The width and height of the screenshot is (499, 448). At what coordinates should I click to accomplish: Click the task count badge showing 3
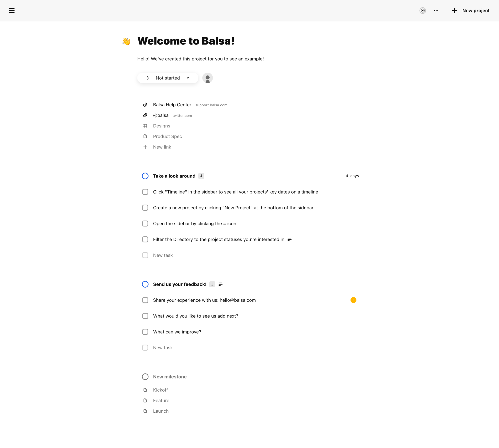212,284
